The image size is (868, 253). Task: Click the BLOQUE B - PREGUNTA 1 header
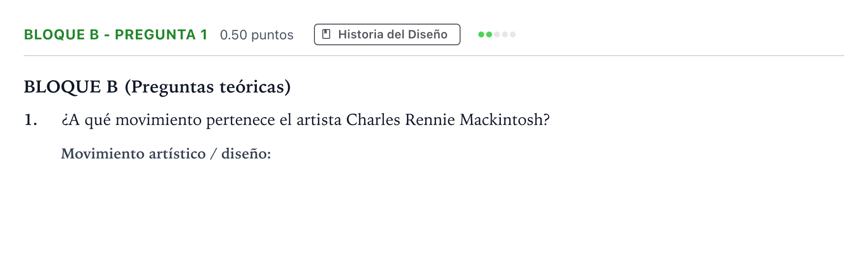tap(116, 34)
